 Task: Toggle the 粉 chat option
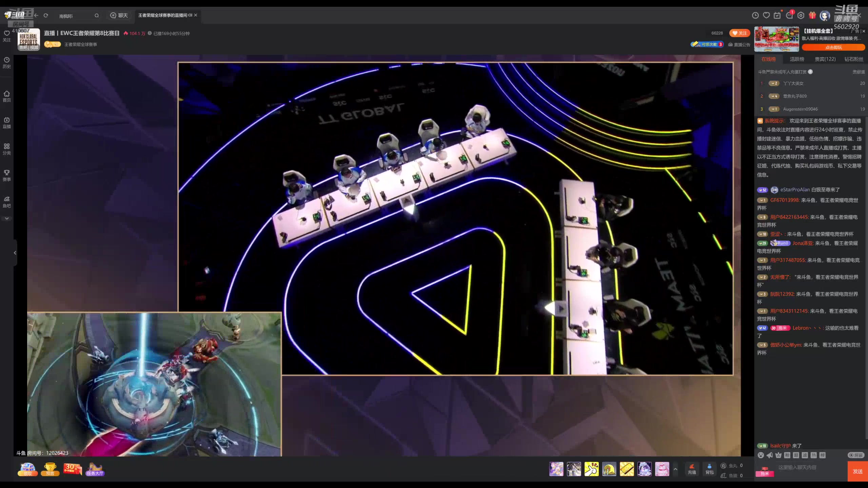tap(787, 455)
